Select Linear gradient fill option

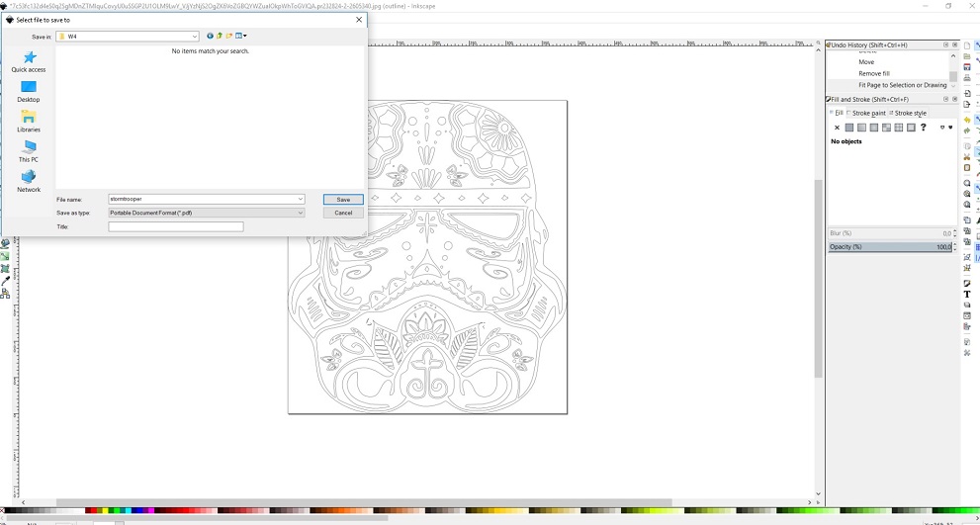click(x=862, y=128)
